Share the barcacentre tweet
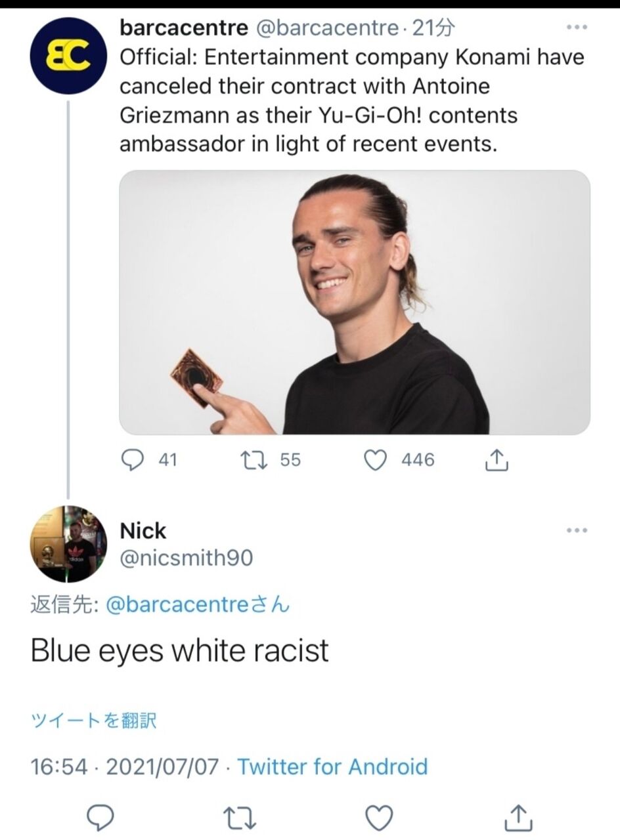 (x=497, y=461)
